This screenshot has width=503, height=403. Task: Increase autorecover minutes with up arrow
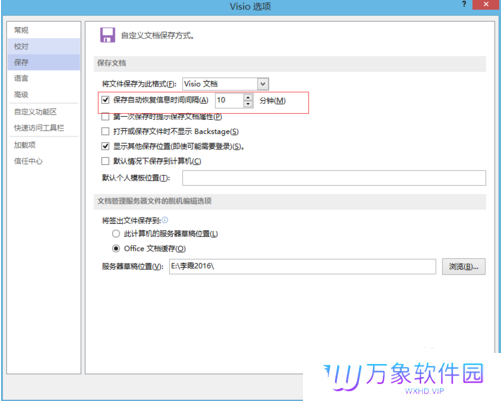point(248,97)
